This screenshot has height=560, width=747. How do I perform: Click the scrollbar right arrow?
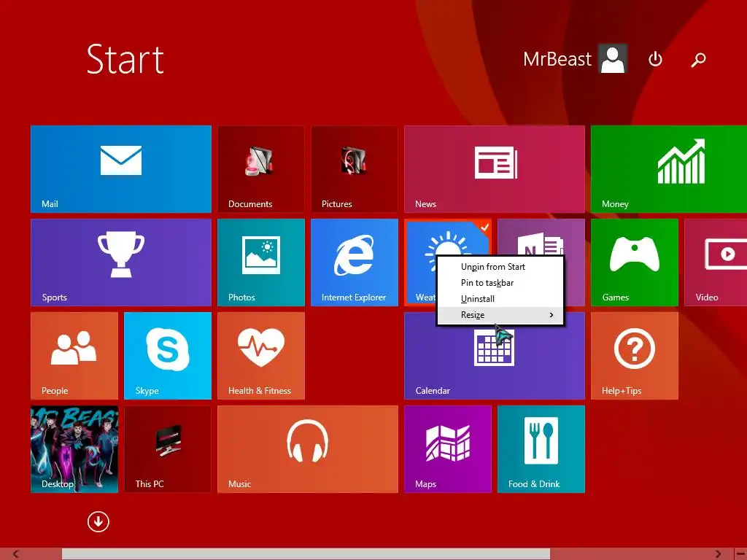(x=718, y=554)
